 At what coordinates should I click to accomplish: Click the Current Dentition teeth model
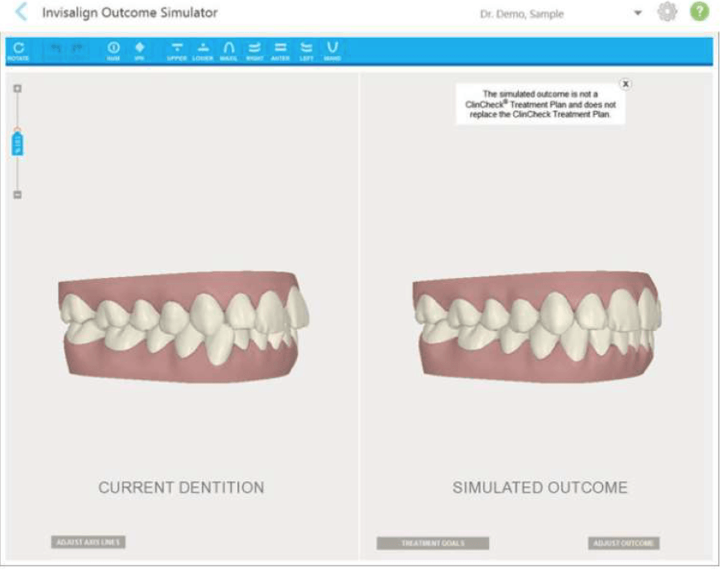184,327
